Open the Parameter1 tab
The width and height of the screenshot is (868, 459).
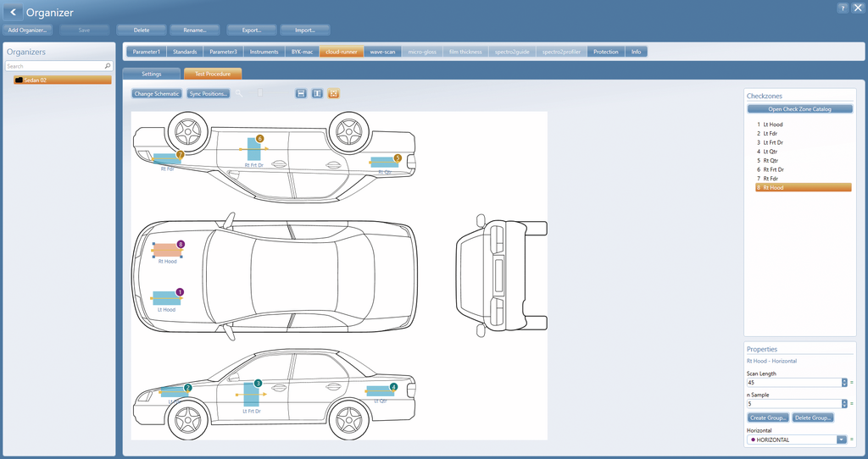(x=147, y=52)
